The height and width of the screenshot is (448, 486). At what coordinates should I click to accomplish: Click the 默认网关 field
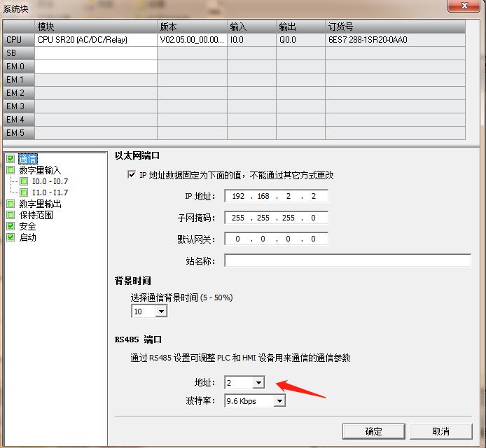point(276,239)
